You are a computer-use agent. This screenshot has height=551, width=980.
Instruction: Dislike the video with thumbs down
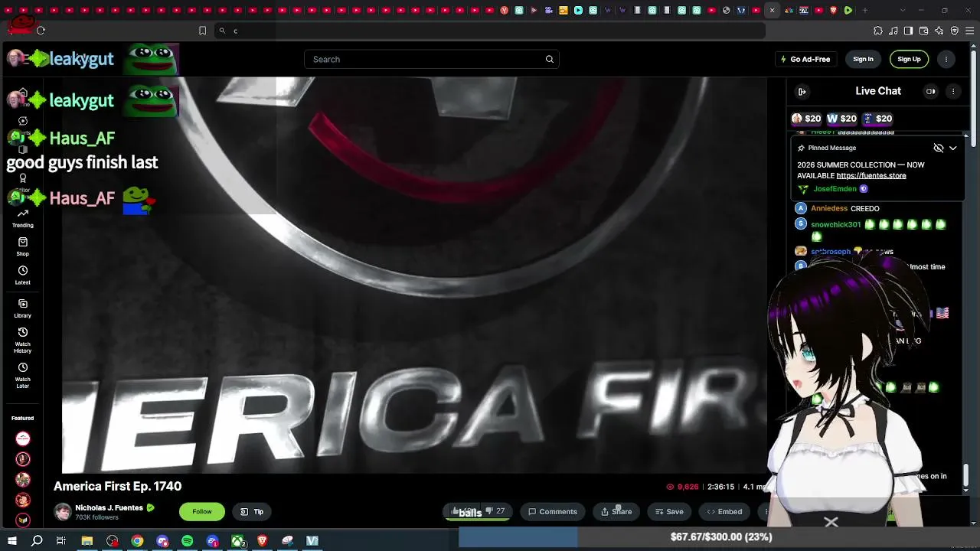[495, 511]
